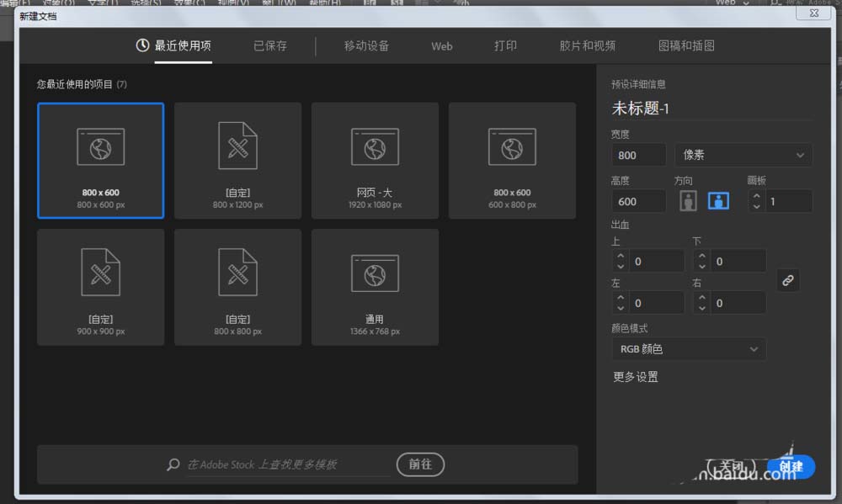Screen dimensions: 842x504
Task: Open the Web workspace dropdown in main window
Action: 732,3
